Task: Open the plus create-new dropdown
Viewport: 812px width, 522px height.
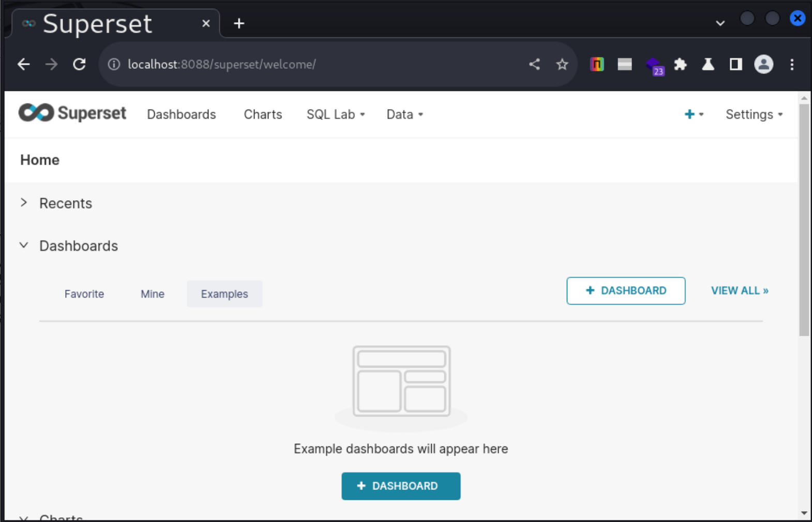Action: [693, 114]
